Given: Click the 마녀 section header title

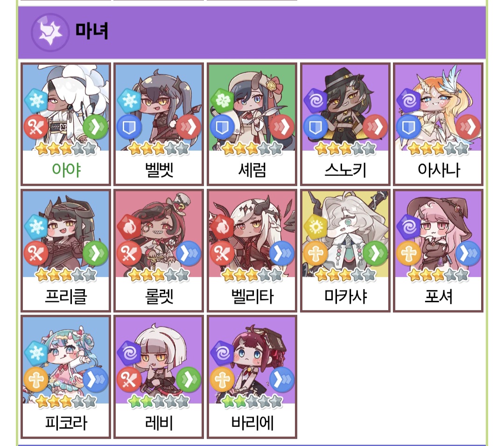Looking at the screenshot, I should [92, 31].
